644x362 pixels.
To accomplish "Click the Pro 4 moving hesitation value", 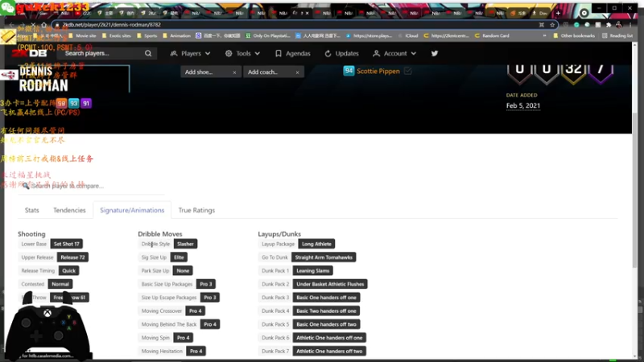I will (x=196, y=352).
